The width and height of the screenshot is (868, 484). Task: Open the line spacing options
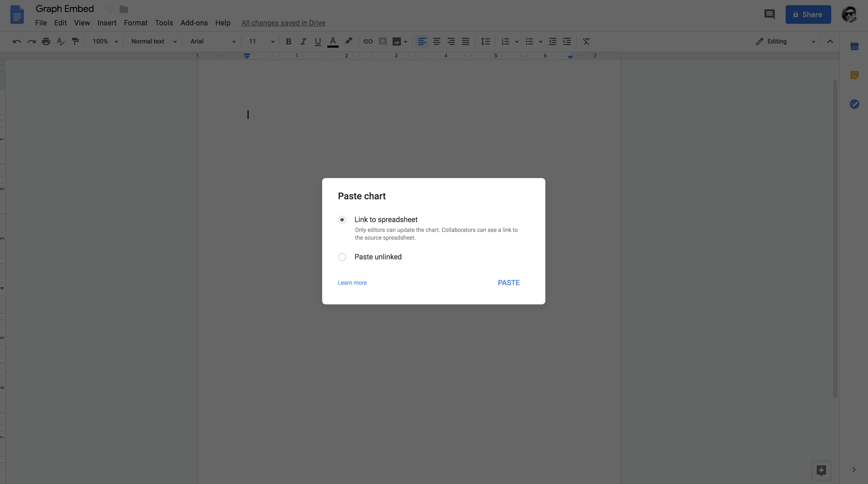click(485, 41)
